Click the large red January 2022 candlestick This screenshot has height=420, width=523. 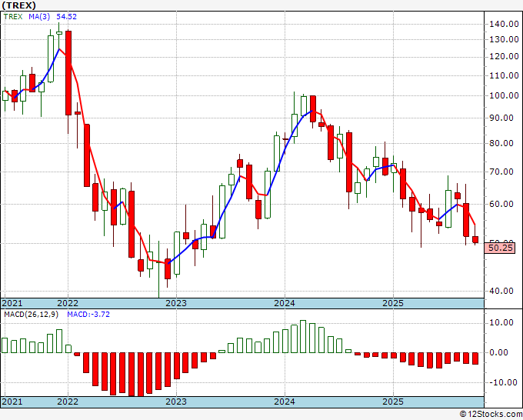(68, 73)
